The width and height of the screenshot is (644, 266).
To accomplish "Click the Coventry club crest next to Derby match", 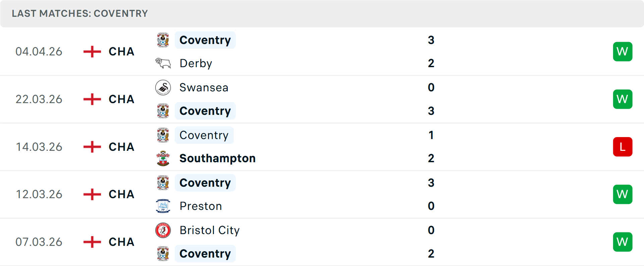I will click(163, 40).
